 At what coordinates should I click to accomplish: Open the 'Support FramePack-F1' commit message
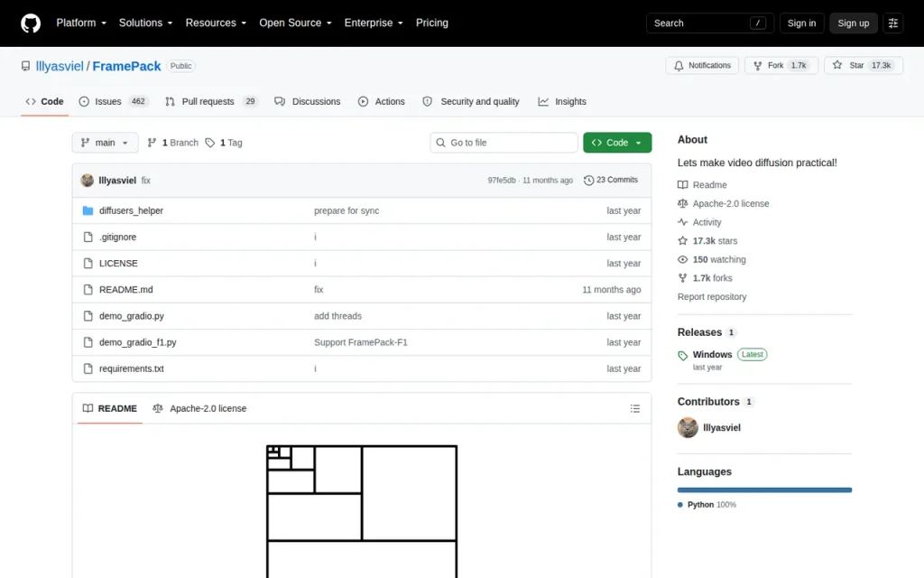361,342
